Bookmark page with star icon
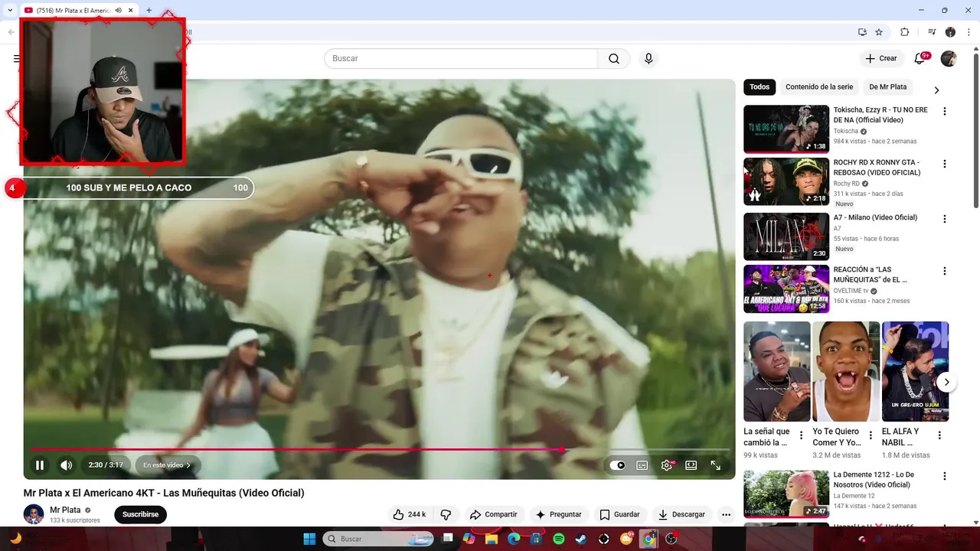Screen dimensions: 980x551 [879, 32]
